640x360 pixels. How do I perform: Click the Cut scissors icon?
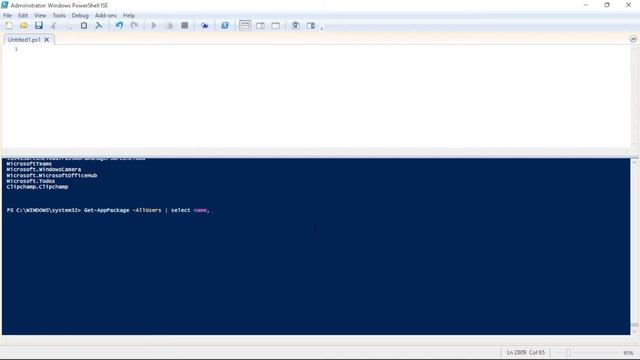(x=53, y=25)
